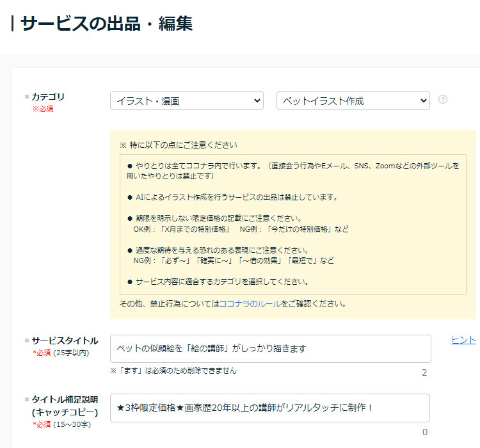Focus the サービスタイトル text input field
480x448 pixels.
coord(270,349)
